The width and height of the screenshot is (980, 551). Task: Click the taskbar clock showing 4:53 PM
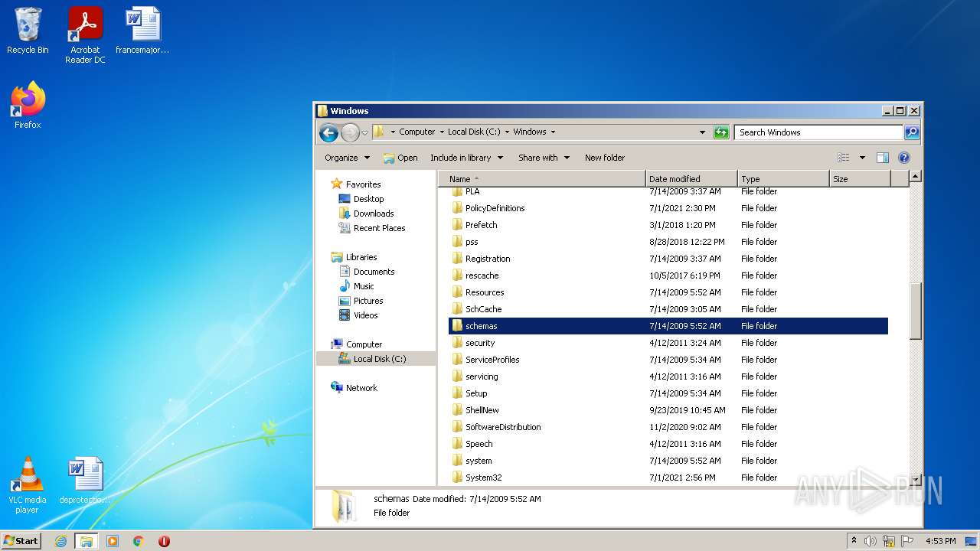[x=941, y=541]
